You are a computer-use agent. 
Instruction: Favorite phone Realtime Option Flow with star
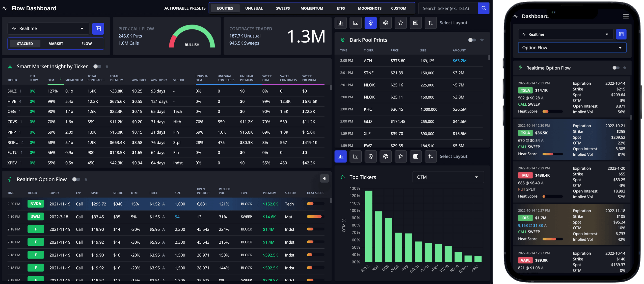point(624,68)
